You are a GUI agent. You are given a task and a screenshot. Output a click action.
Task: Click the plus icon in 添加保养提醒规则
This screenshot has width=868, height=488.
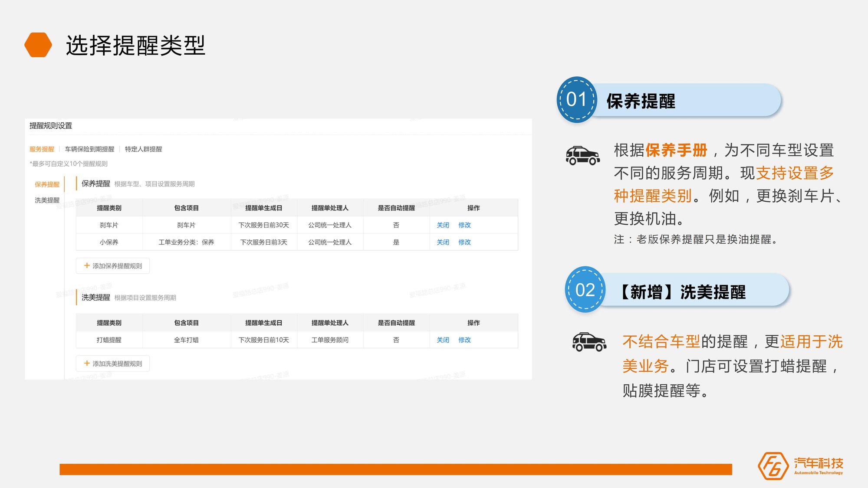point(87,265)
